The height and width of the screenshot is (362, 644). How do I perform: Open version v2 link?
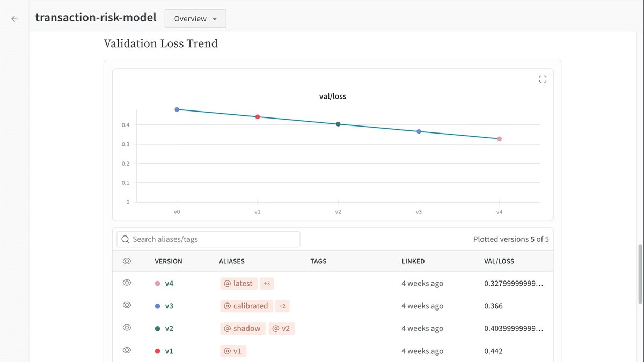169,328
